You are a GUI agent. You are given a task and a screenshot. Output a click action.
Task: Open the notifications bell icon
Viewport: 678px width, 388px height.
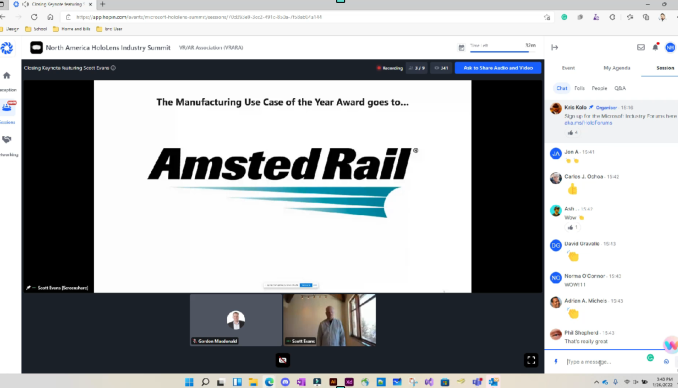coord(656,47)
